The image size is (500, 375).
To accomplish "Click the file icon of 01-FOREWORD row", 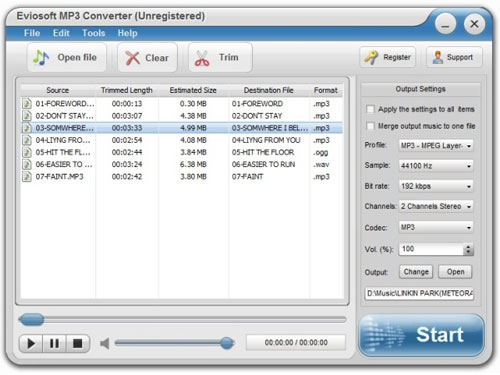I will click(27, 103).
